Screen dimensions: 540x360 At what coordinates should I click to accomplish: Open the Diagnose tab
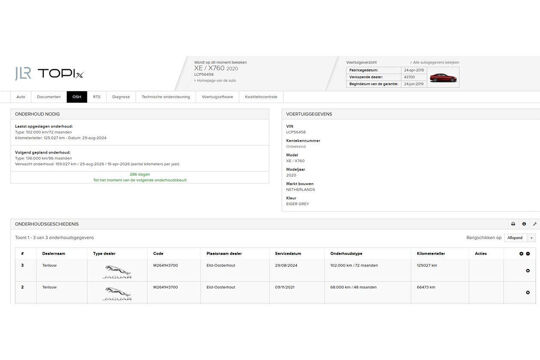point(121,97)
